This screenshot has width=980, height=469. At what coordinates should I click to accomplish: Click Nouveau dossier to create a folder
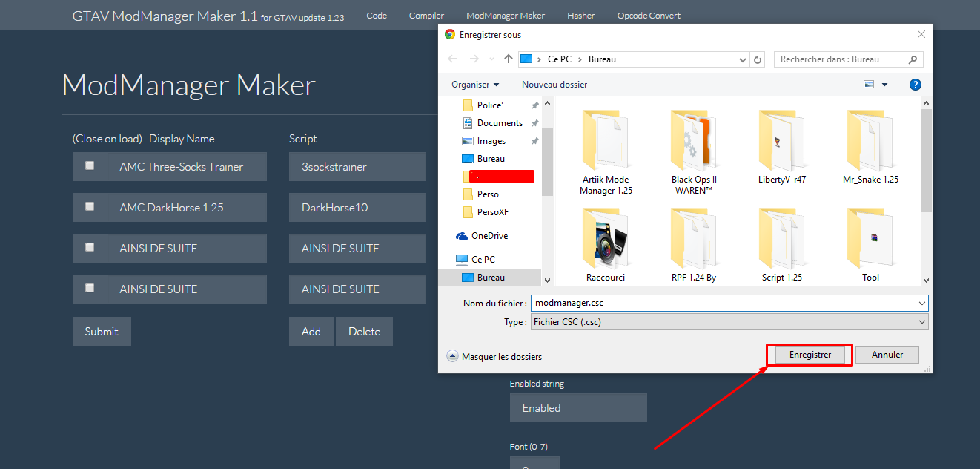(x=554, y=85)
